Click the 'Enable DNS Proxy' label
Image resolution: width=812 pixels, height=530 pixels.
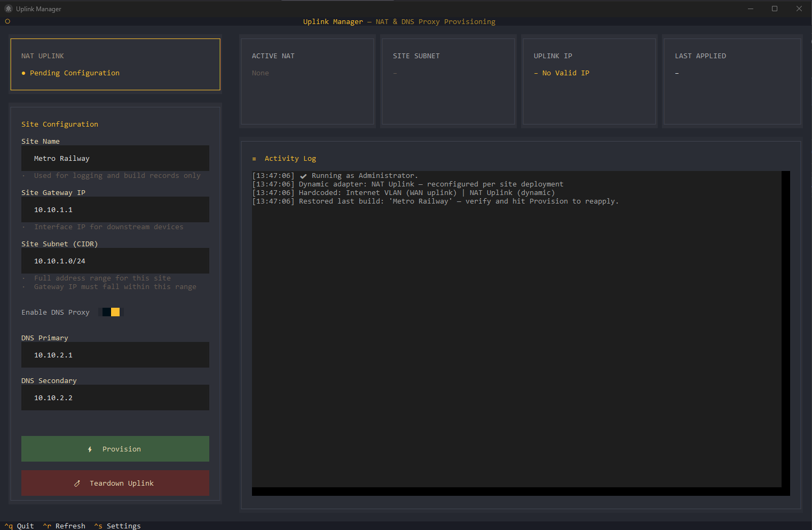(56, 313)
